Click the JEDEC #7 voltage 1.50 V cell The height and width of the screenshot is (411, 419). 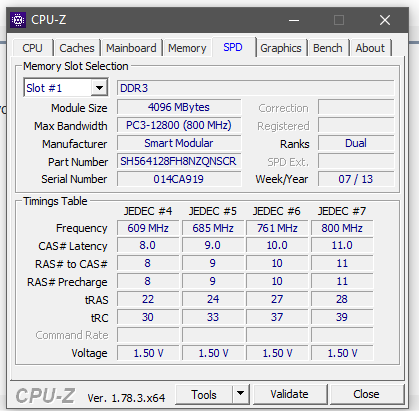342,353
